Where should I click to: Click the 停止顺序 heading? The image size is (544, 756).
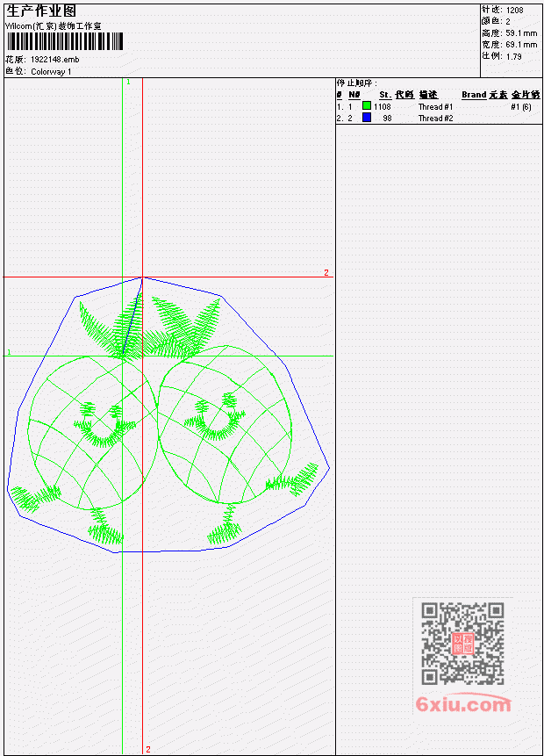pos(356,83)
